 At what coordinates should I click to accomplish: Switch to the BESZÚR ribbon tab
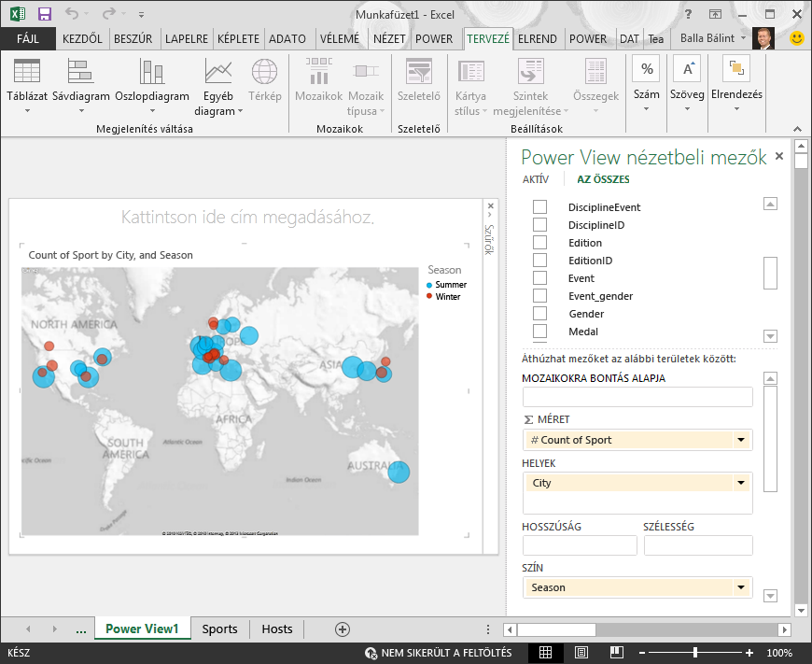(x=133, y=39)
